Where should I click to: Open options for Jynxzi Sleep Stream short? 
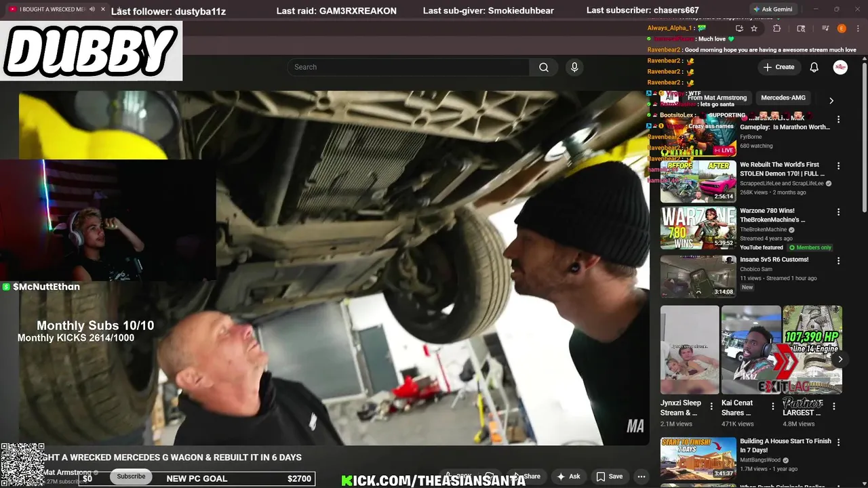coord(711,407)
